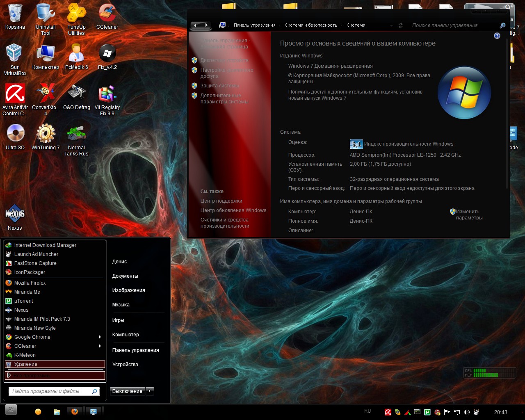Open the Explorer folder taskbar button
525x420 pixels.
[57, 412]
